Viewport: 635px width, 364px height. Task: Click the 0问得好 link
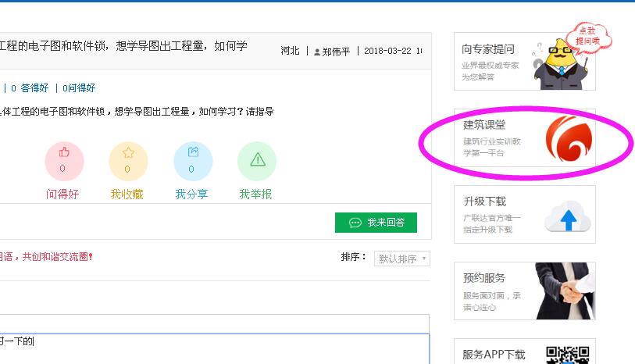click(x=79, y=87)
